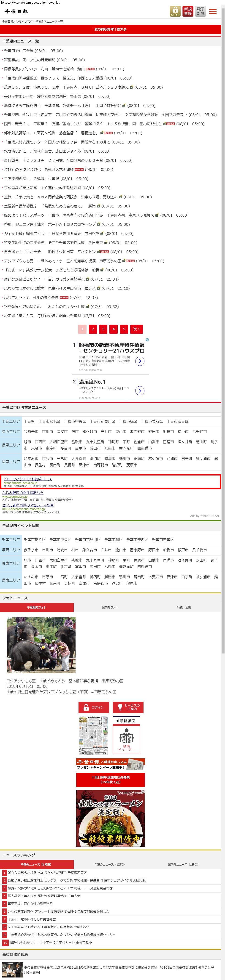Click the 千葉日報ご購読お申し込み banner
Viewport: 225px width, 980px height.
click(111, 764)
